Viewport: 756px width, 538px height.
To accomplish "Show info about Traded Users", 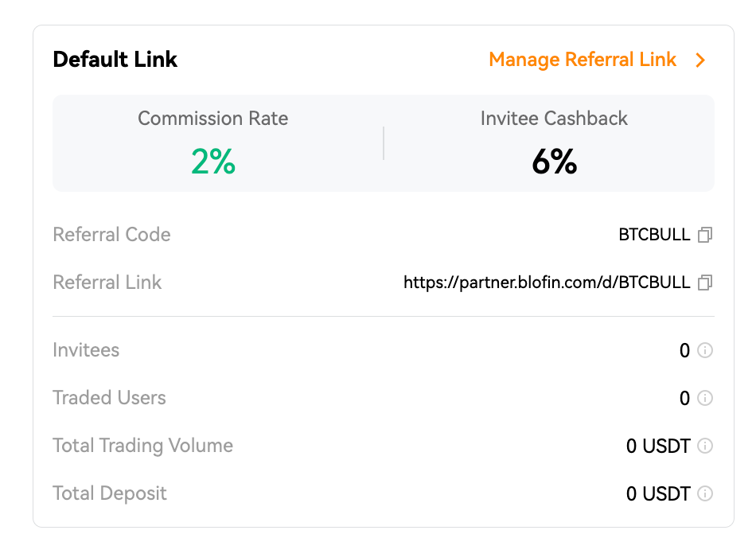I will point(705,398).
